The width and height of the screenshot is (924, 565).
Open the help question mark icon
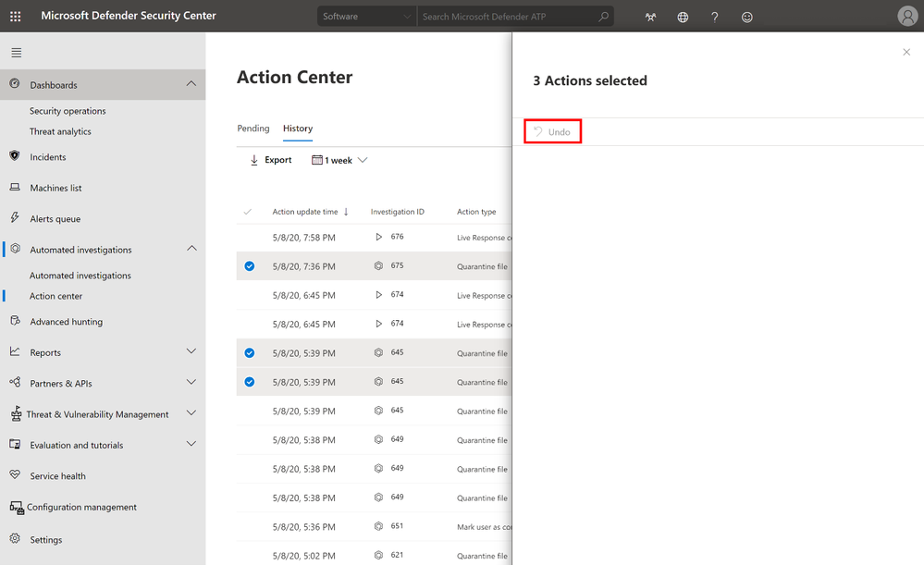[715, 17]
